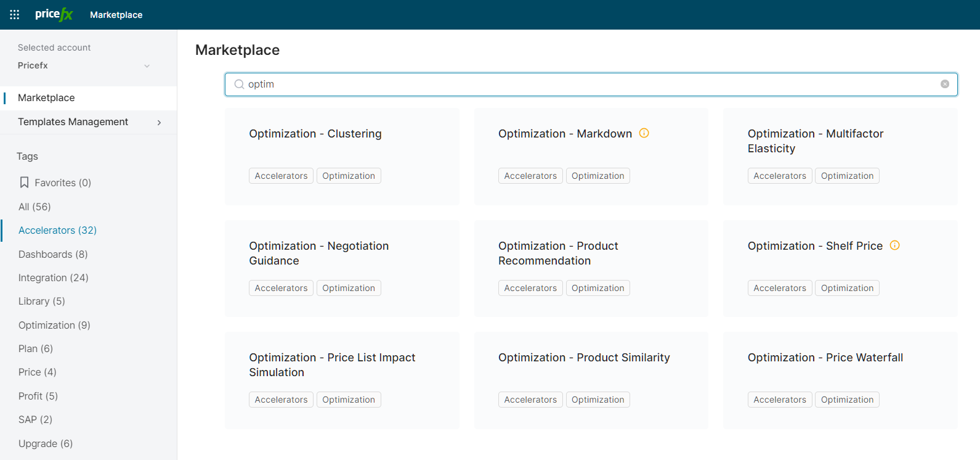Expand the Pricefx account dropdown
The image size is (980, 460).
pos(147,66)
